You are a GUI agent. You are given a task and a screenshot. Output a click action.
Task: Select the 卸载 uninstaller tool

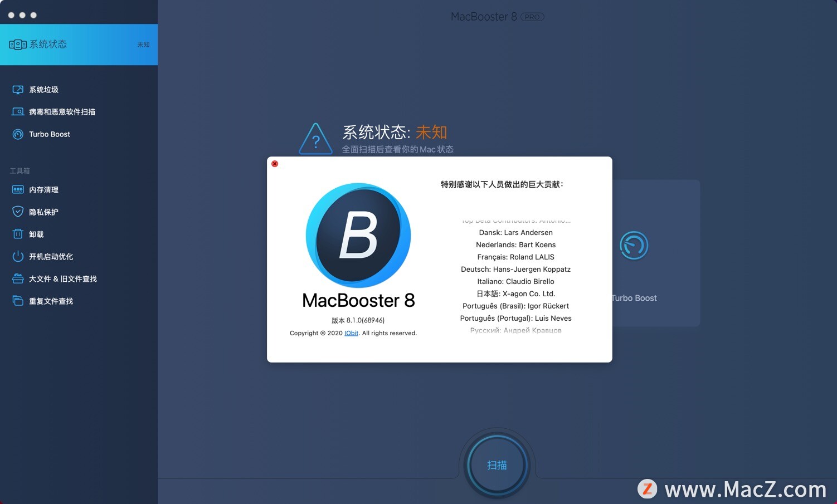[36, 234]
